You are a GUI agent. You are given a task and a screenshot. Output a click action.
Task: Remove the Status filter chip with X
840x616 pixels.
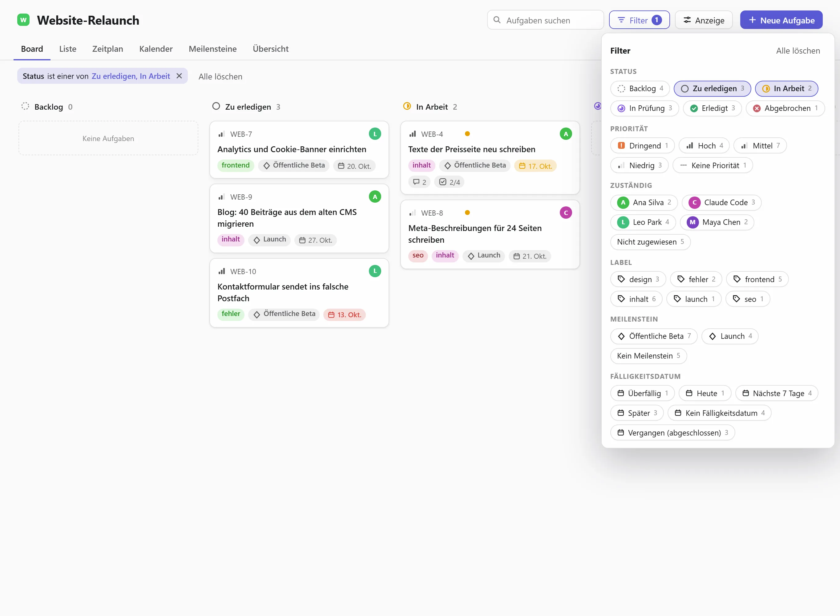click(x=179, y=76)
